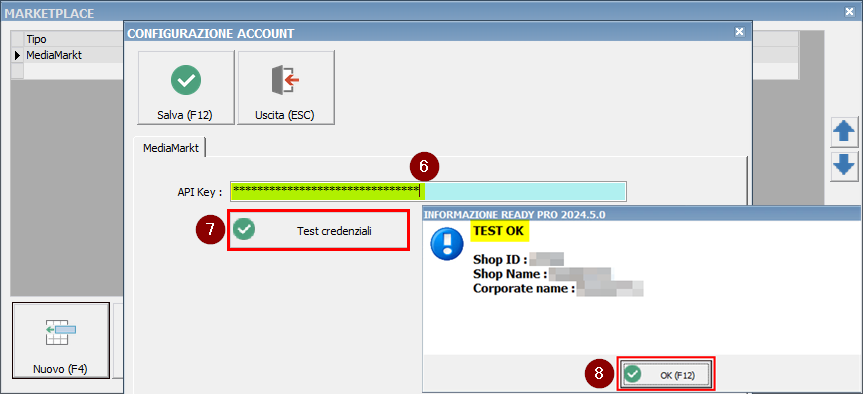Screen dimensions: 863x394
Task: Open the MediaMarkt tab
Action: point(170,148)
